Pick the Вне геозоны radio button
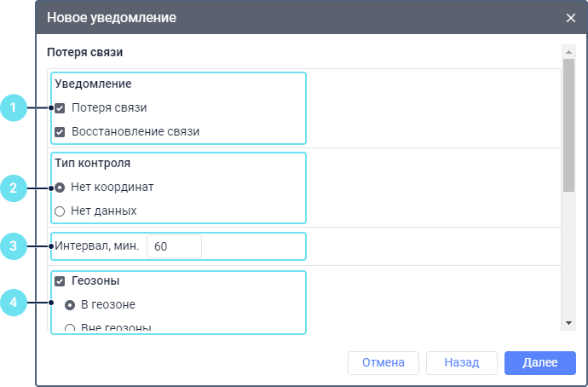This screenshot has width=588, height=387. [70, 327]
